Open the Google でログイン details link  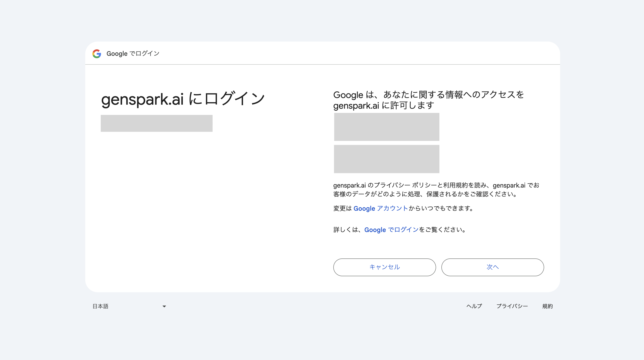(391, 230)
